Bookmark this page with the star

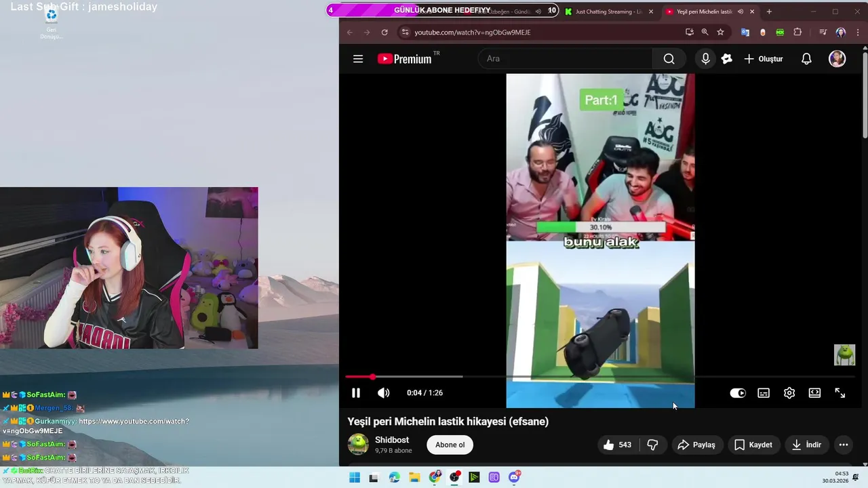click(x=720, y=32)
